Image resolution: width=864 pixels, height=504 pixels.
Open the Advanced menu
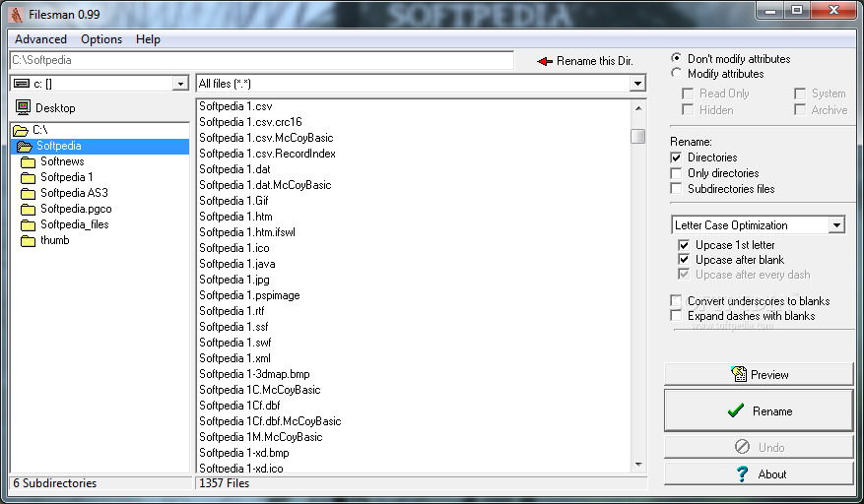tap(40, 39)
